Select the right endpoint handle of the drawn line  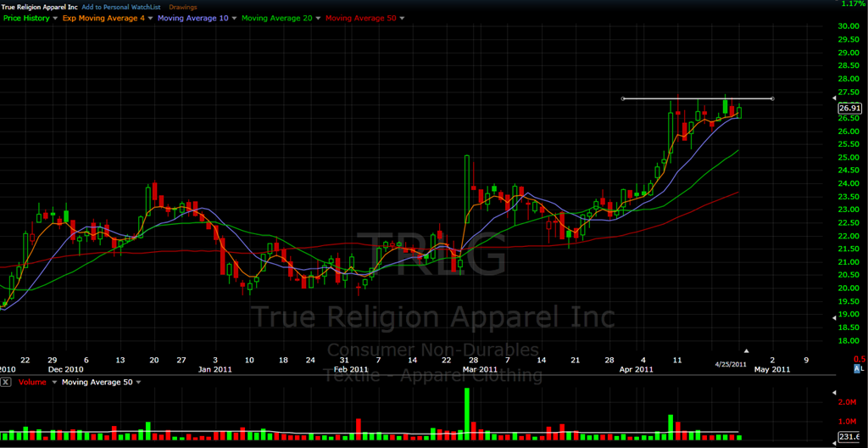772,99
